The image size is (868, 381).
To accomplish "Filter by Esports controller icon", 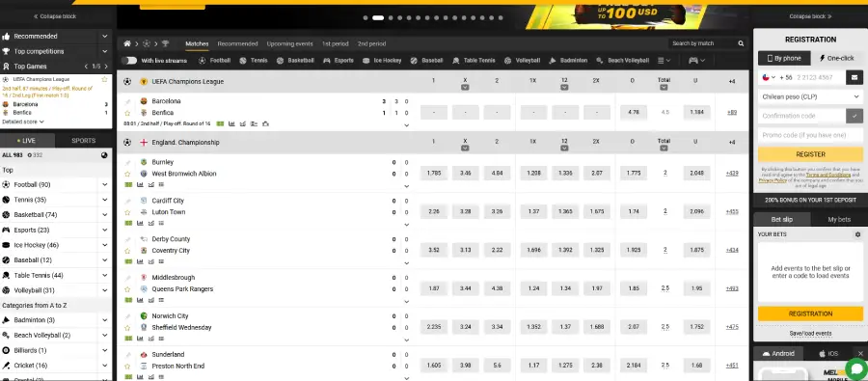I will (x=327, y=61).
